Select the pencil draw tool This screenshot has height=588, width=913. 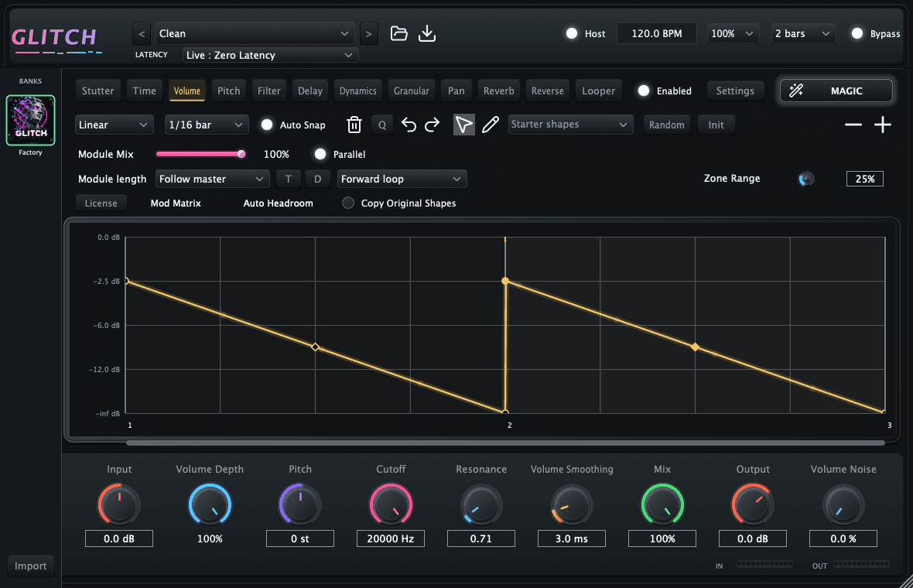[x=491, y=125]
